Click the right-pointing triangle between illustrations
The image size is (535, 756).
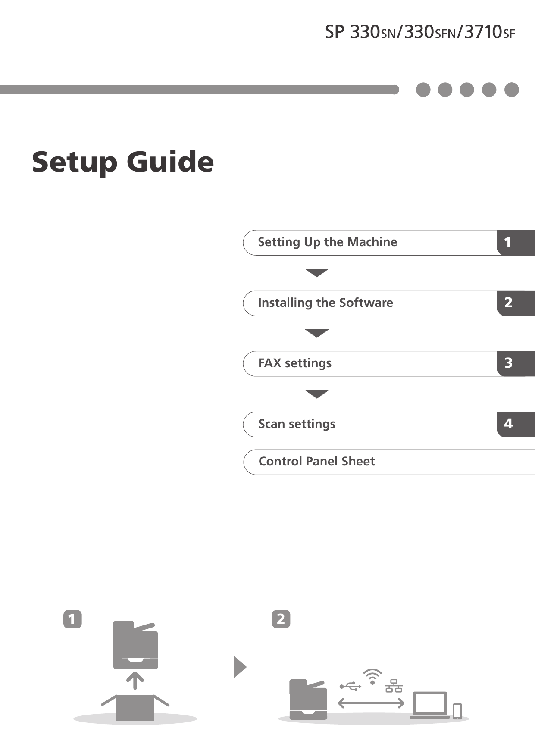tap(240, 667)
